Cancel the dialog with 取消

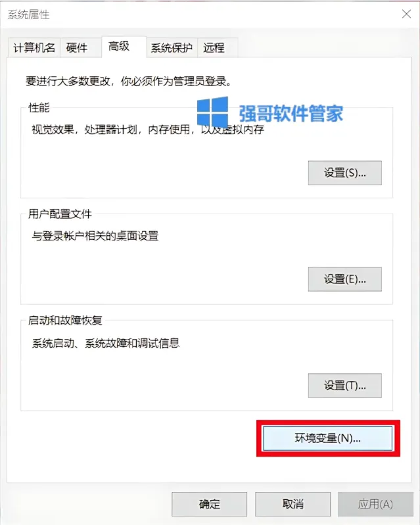pos(292,504)
